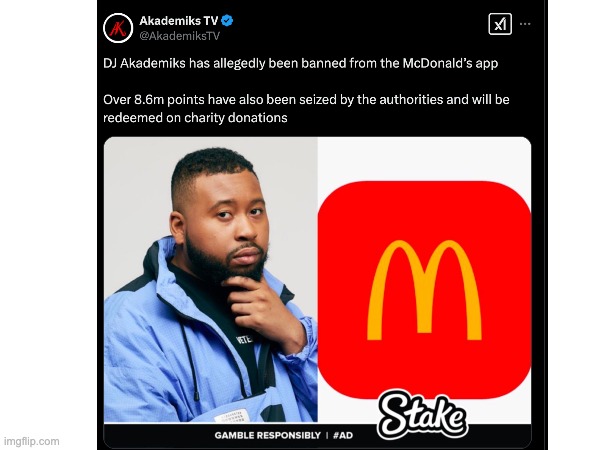
Task: Click the white label tag on the jacket
Action: (x=232, y=416)
